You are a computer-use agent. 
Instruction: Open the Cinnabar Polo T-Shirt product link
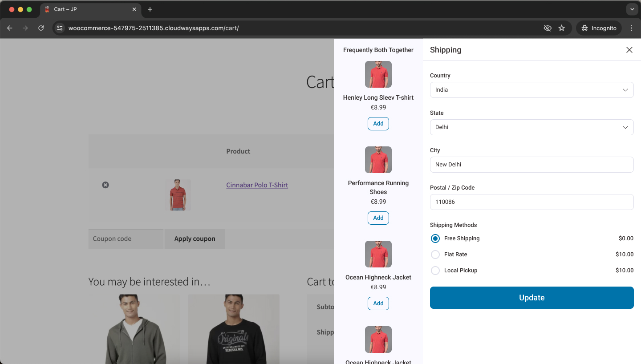point(257,185)
